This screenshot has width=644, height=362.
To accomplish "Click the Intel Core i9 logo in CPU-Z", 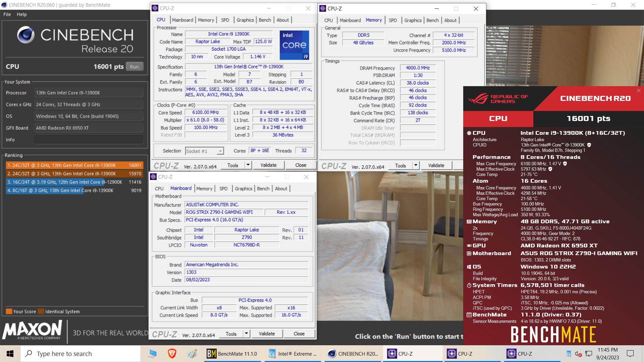I will (x=294, y=45).
